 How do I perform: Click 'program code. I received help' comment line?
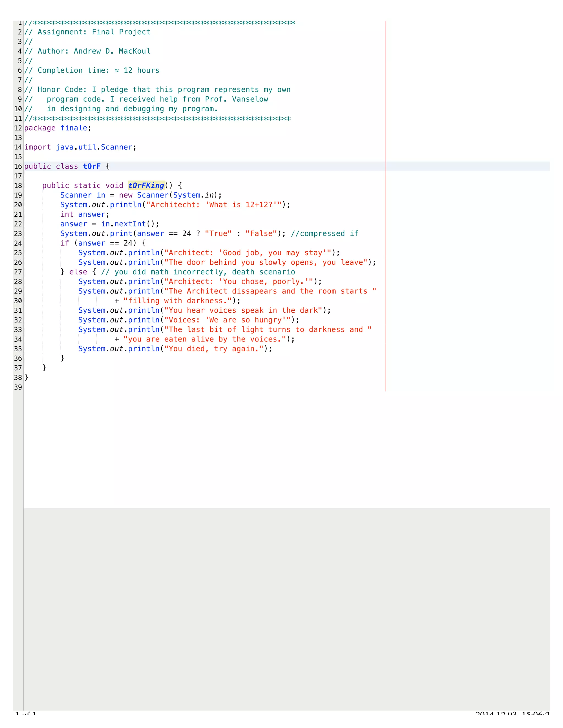[146, 99]
